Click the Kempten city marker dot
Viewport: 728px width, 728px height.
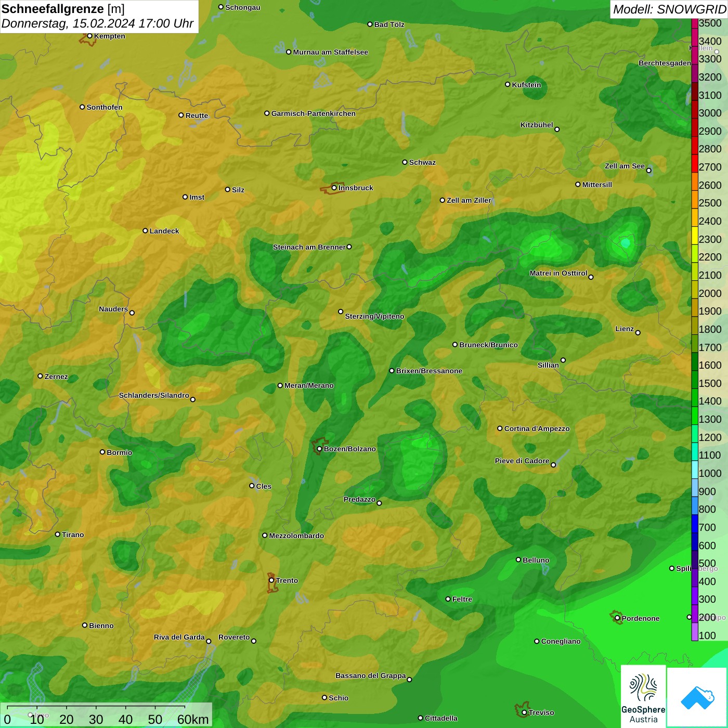coord(89,36)
